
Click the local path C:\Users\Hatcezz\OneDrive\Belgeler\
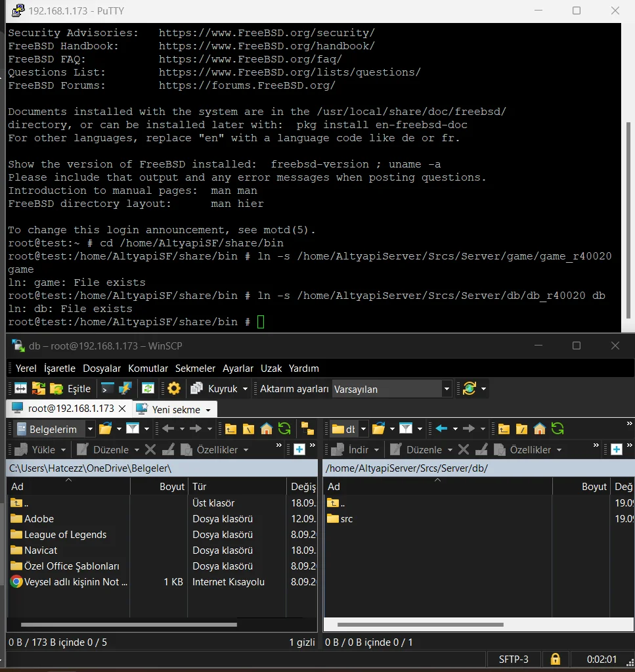point(91,468)
